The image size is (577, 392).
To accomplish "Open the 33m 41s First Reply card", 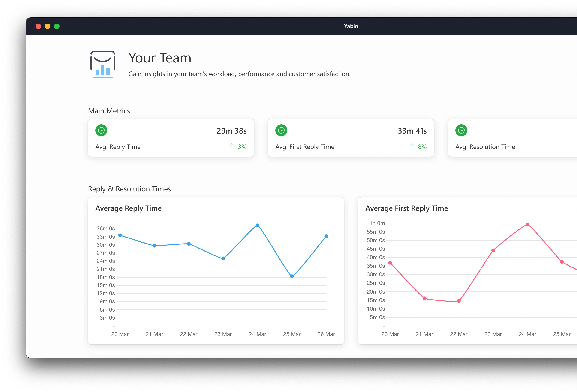I will 351,138.
